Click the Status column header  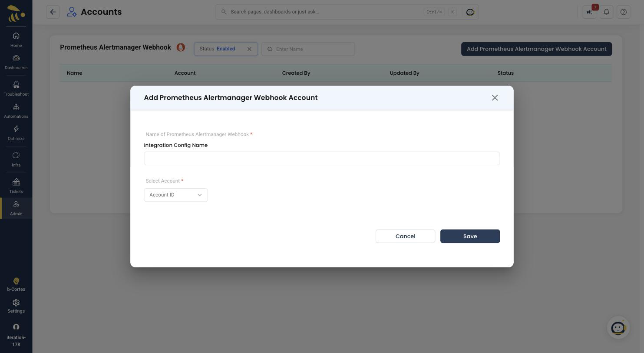[505, 73]
